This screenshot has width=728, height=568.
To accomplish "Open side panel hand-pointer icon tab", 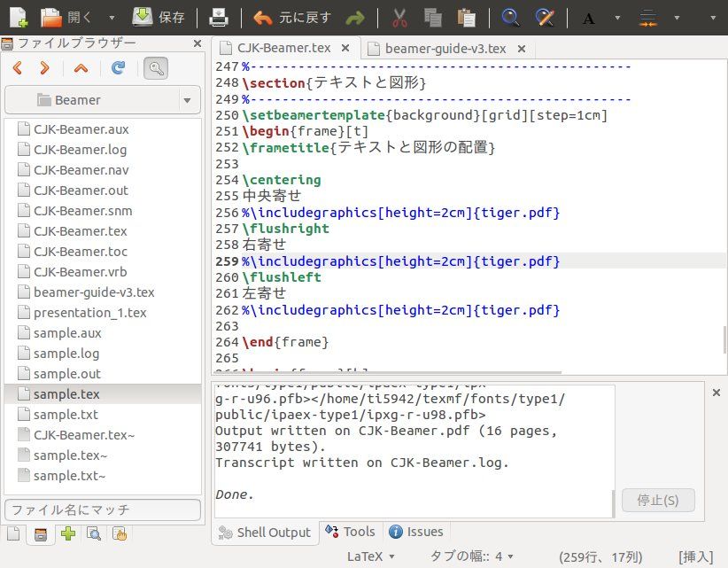I will [120, 534].
